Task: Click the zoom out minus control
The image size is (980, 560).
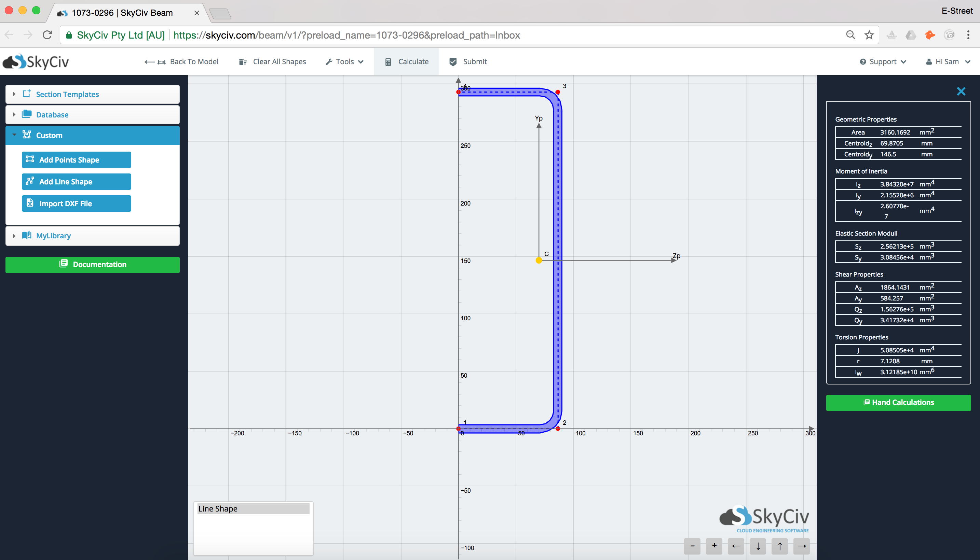Action: click(x=692, y=546)
